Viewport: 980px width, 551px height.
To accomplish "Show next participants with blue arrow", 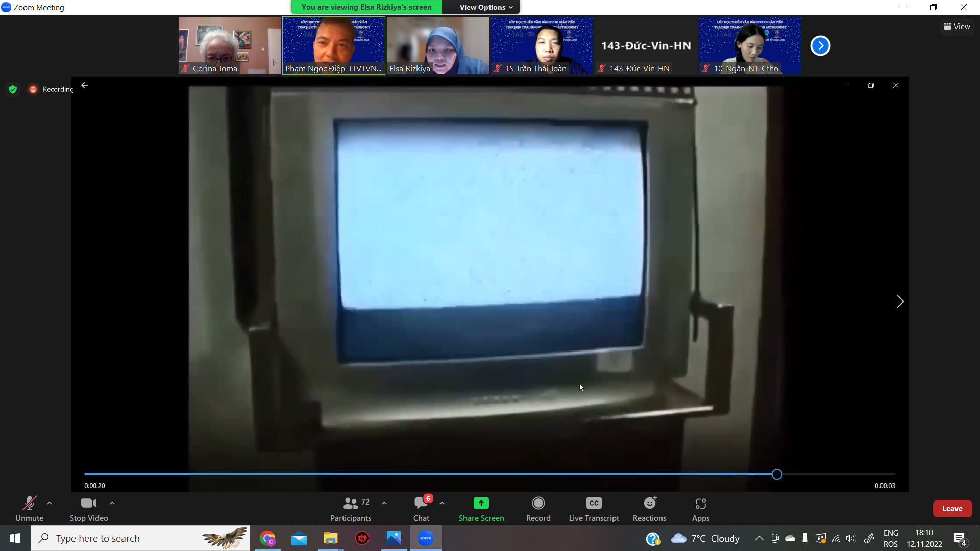I will pyautogui.click(x=820, y=46).
